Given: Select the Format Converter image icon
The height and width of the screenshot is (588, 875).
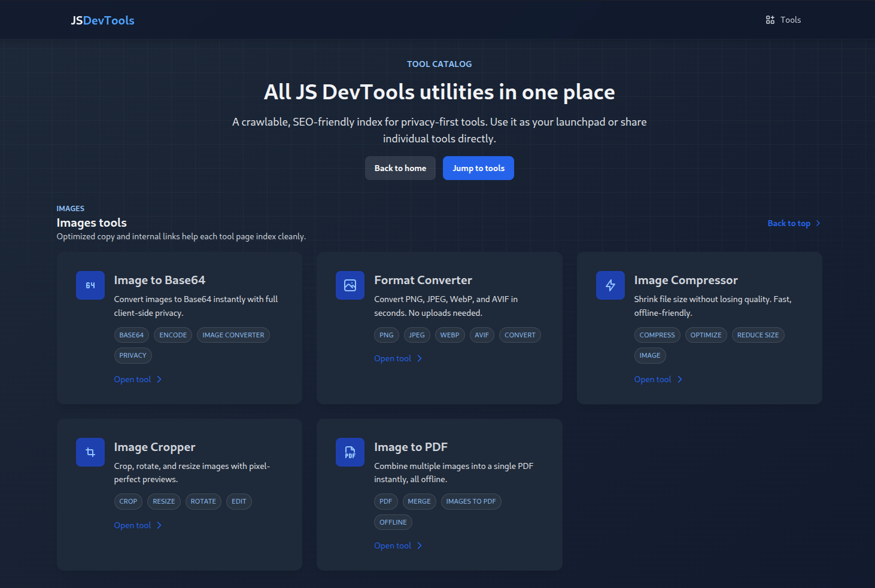Looking at the screenshot, I should (350, 285).
